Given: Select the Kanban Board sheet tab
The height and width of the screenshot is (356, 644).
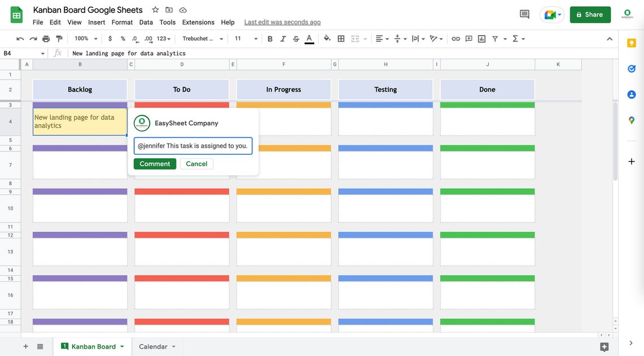Looking at the screenshot, I should (x=93, y=346).
